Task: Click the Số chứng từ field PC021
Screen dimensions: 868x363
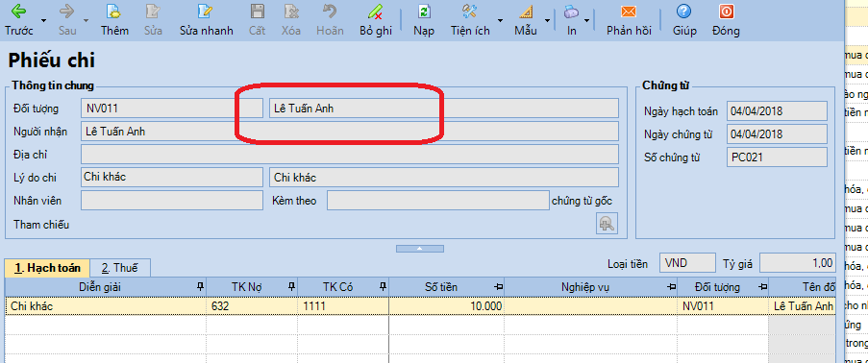Action: 777,157
